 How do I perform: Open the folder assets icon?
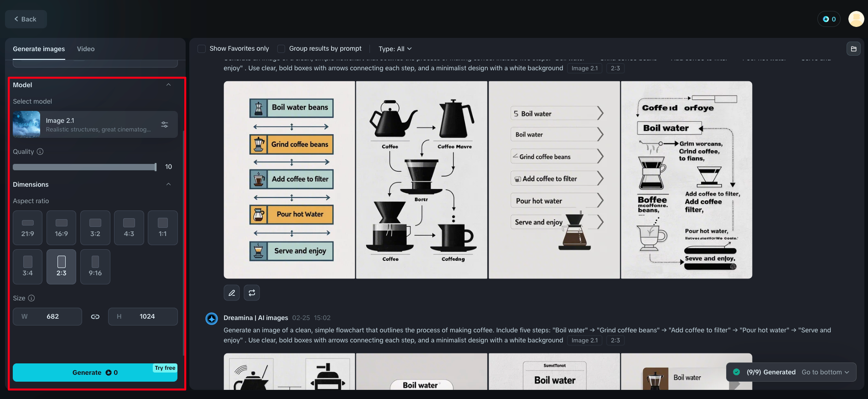(x=853, y=49)
